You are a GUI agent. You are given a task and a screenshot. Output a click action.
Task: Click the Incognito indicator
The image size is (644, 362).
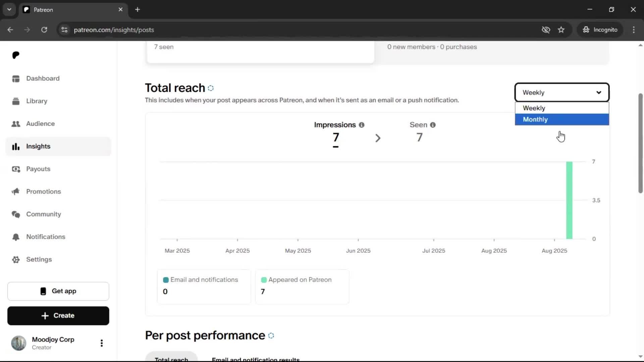(x=600, y=30)
